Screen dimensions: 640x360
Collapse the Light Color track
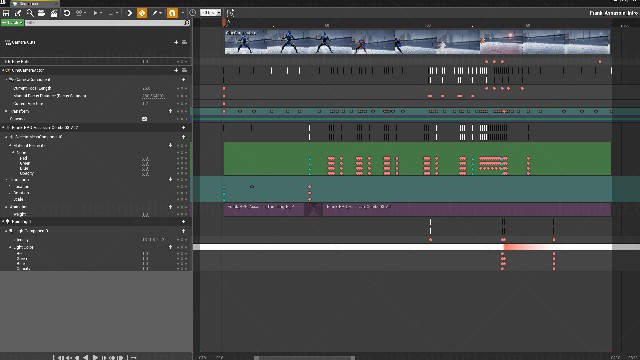[10, 247]
